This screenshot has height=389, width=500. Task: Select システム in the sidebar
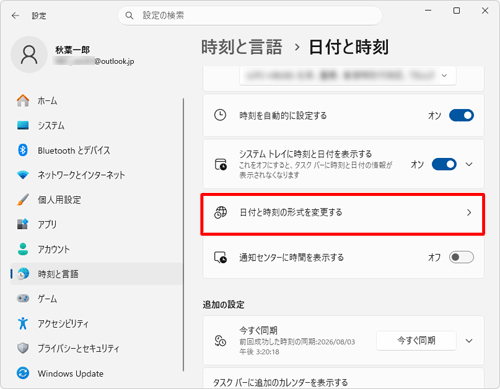(97, 125)
